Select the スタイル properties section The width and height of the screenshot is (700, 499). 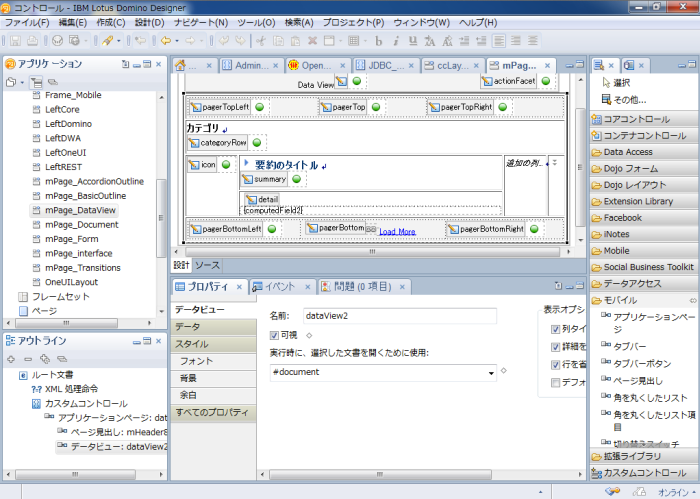click(x=213, y=344)
